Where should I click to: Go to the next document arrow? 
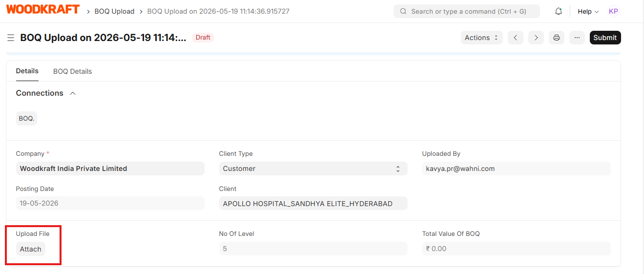point(536,38)
